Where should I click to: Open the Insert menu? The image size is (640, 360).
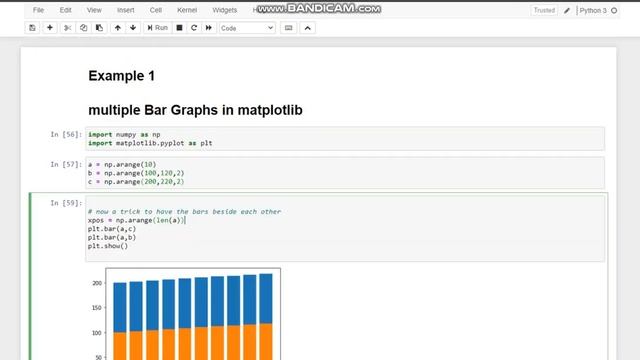(x=126, y=10)
